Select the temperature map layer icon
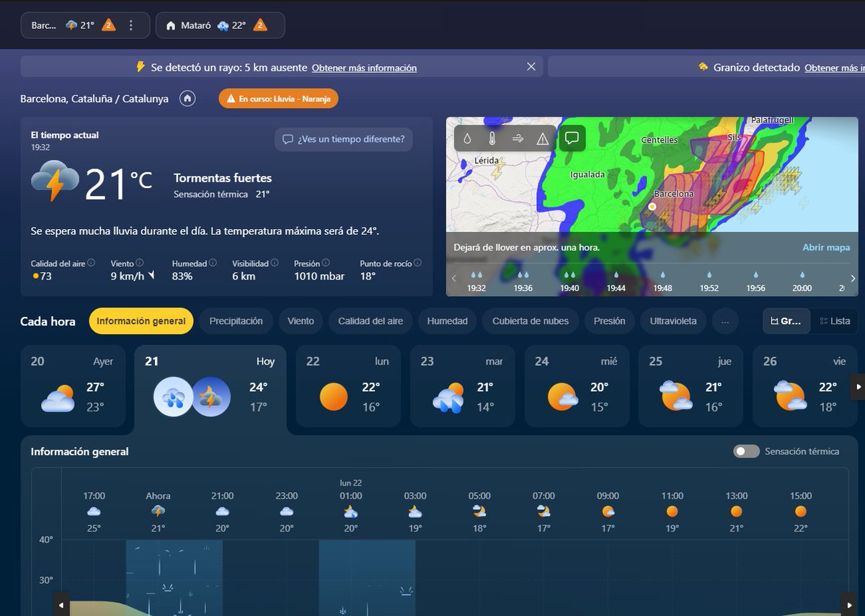This screenshot has width=865, height=616. [x=492, y=138]
